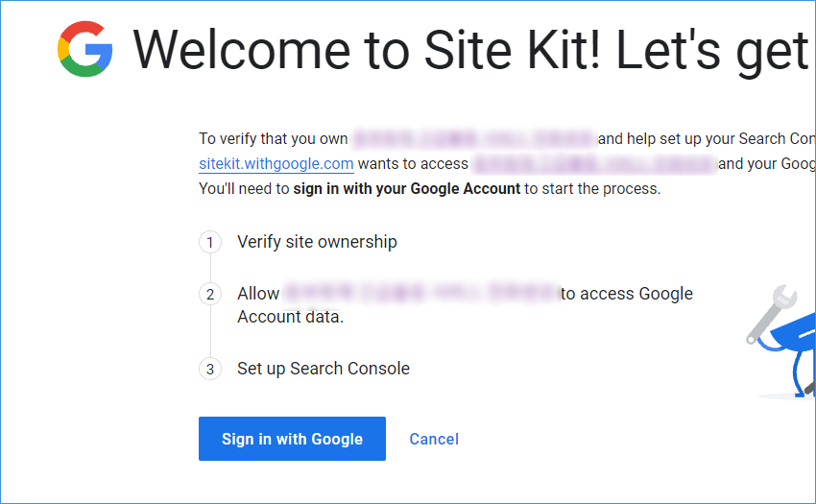Click the Welcome to Site Kit heading
This screenshot has height=504, width=816.
(x=470, y=50)
